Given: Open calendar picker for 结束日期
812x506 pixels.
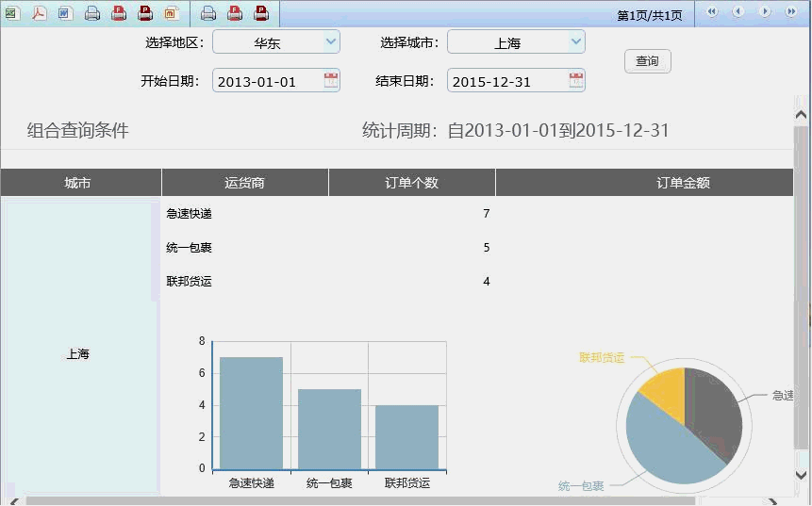Looking at the screenshot, I should [x=576, y=80].
